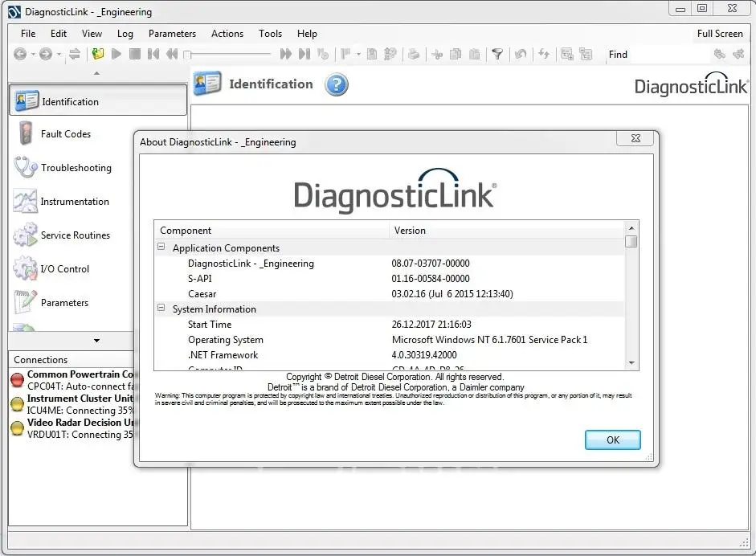756x556 pixels.
Task: Open help via the blue question mark
Action: coord(337,85)
